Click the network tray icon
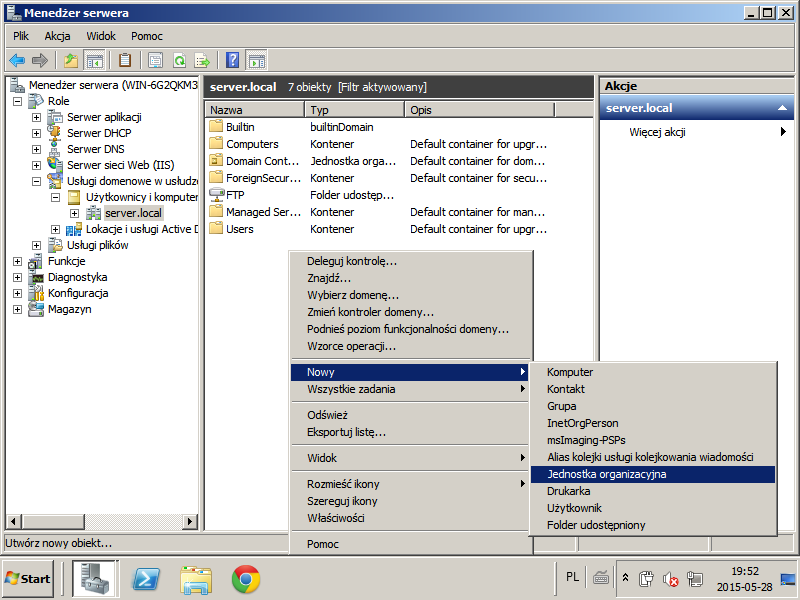The height and width of the screenshot is (600, 800). (x=694, y=579)
